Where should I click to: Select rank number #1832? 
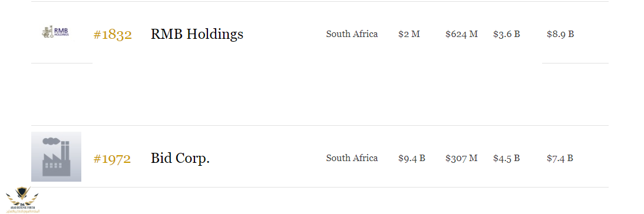[113, 35]
